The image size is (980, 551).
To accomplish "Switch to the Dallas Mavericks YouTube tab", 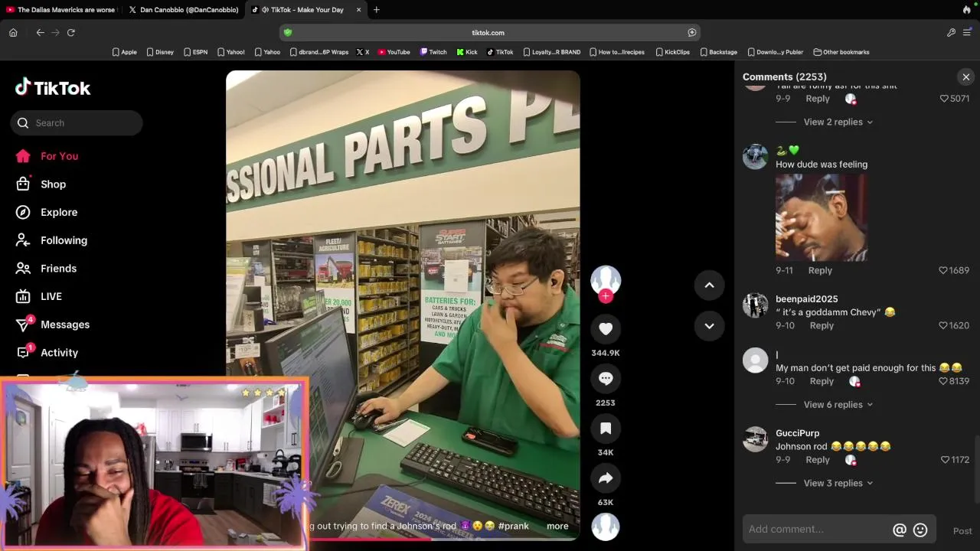I will [61, 10].
